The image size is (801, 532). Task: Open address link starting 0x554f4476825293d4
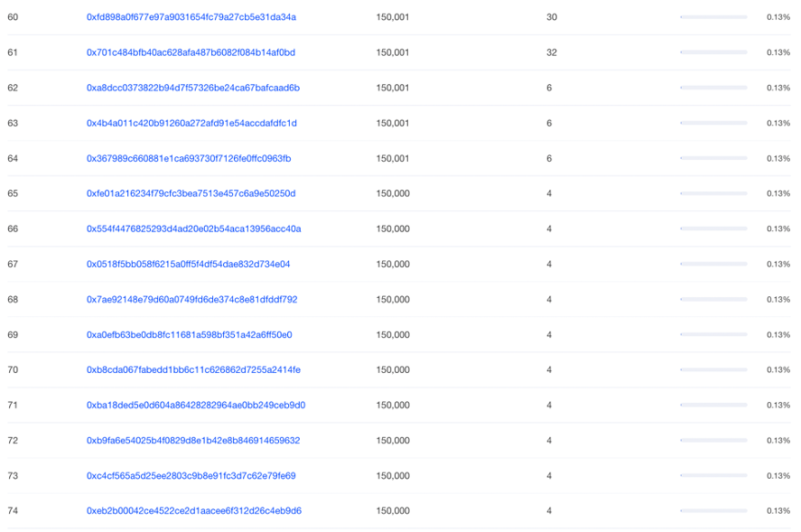tap(193, 229)
